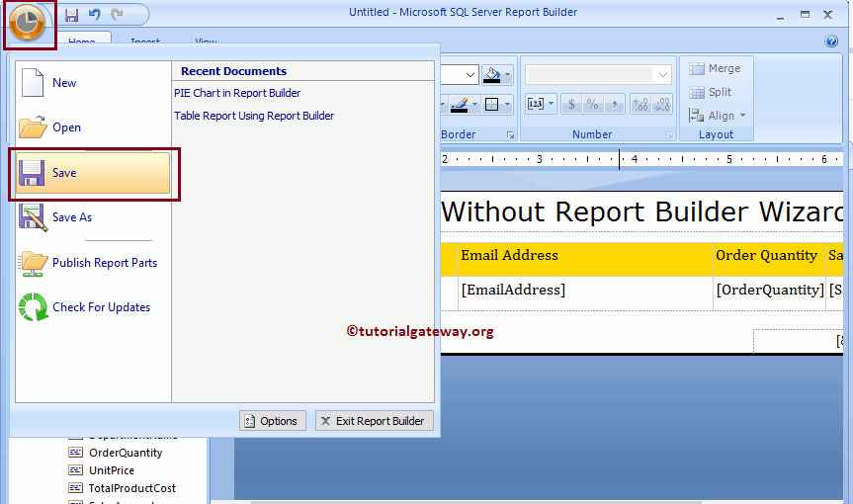Open recent document Table Report Using Report Builder

(x=254, y=116)
